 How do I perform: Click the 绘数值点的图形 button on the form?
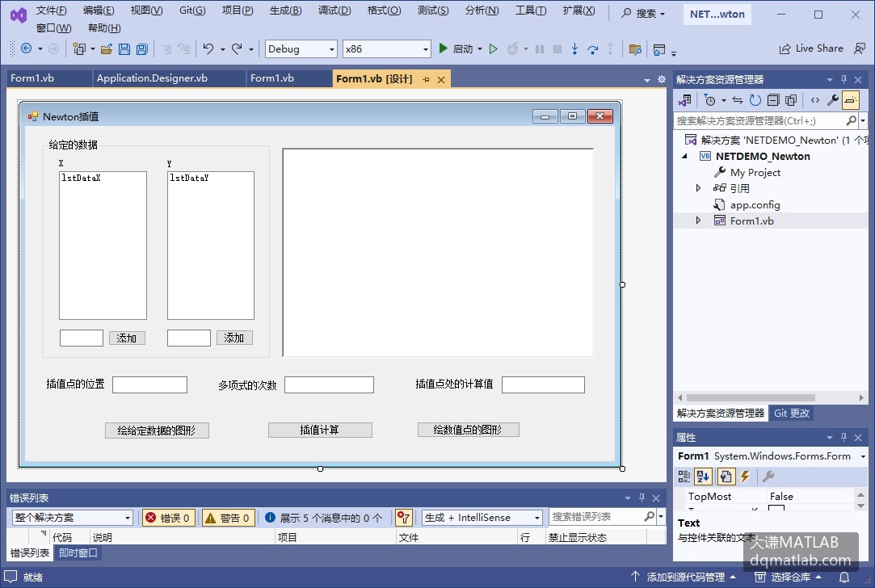point(468,430)
